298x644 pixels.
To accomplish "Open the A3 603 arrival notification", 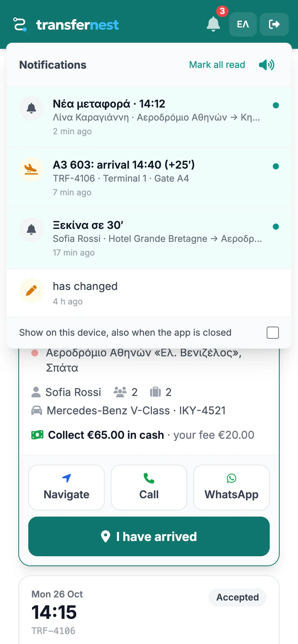I will click(x=149, y=178).
